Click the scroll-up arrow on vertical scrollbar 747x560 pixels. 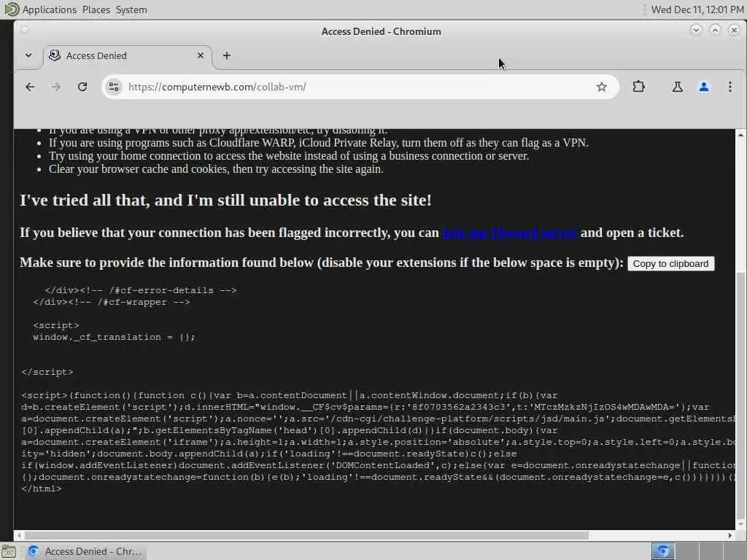741,135
